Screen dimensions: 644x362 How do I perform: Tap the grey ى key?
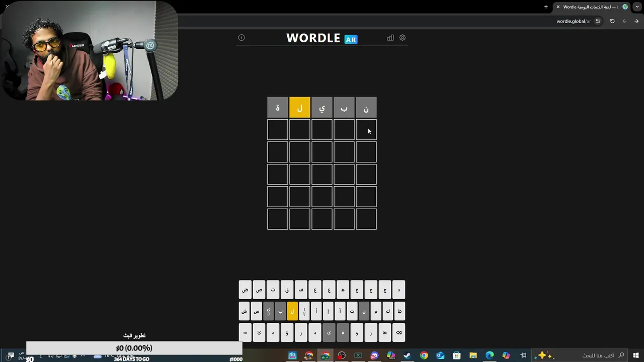tap(329, 333)
